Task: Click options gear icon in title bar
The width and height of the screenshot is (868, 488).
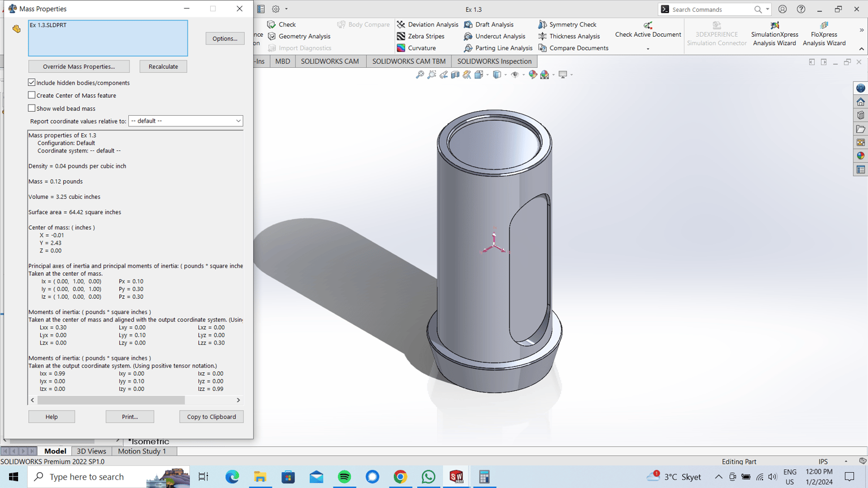Action: (x=276, y=9)
